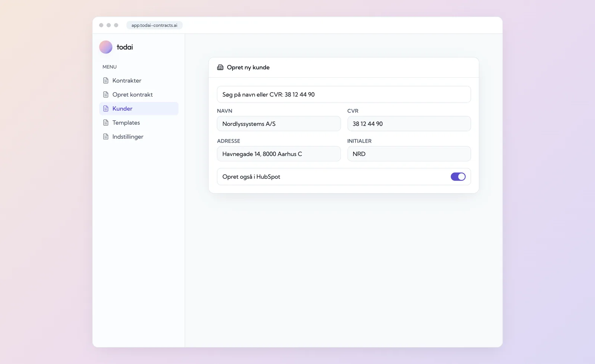
Task: Click the document icon beside Kontrakter
Action: [x=106, y=81]
